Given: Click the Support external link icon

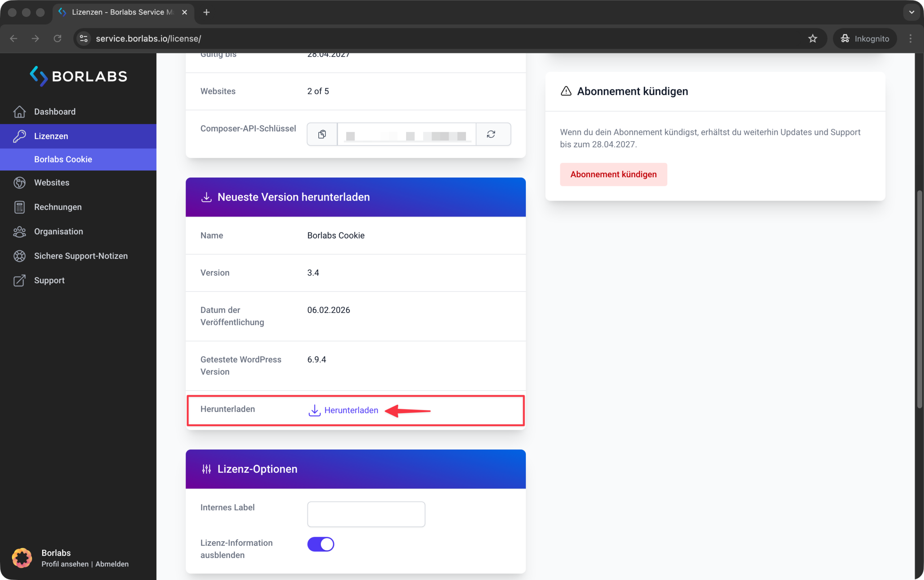Looking at the screenshot, I should 19,280.
